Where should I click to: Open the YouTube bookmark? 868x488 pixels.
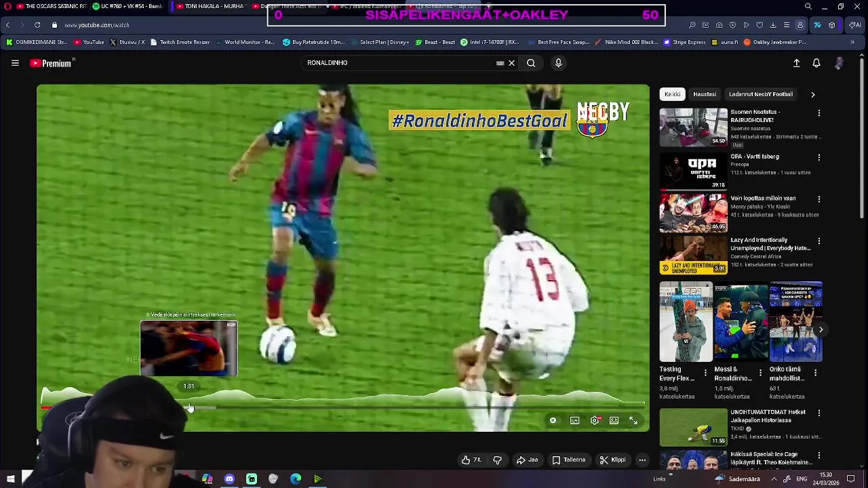(89, 42)
